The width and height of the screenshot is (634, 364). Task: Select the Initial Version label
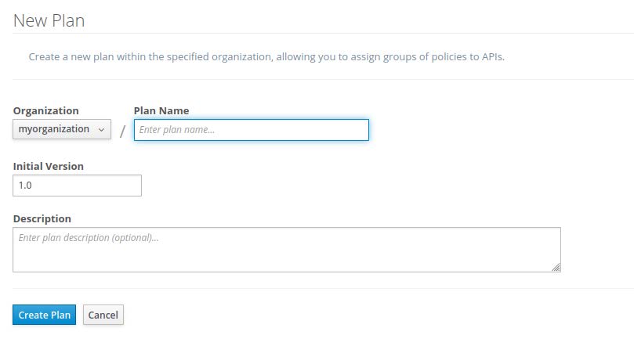pyautogui.click(x=48, y=166)
